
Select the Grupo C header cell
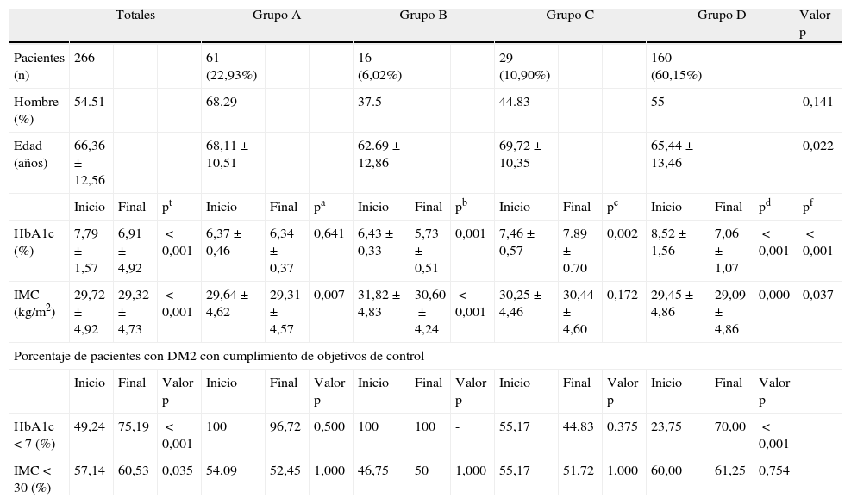tap(570, 16)
